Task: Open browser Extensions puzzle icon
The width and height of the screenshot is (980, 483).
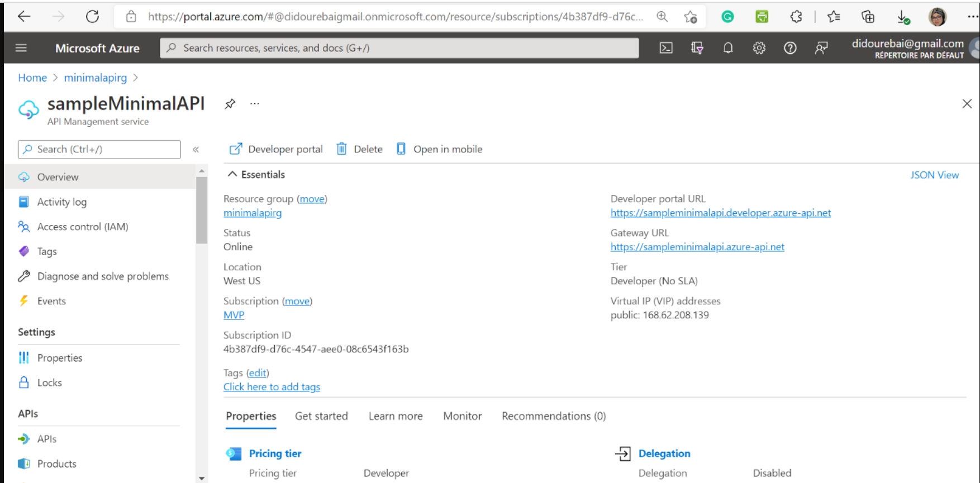Action: click(796, 17)
